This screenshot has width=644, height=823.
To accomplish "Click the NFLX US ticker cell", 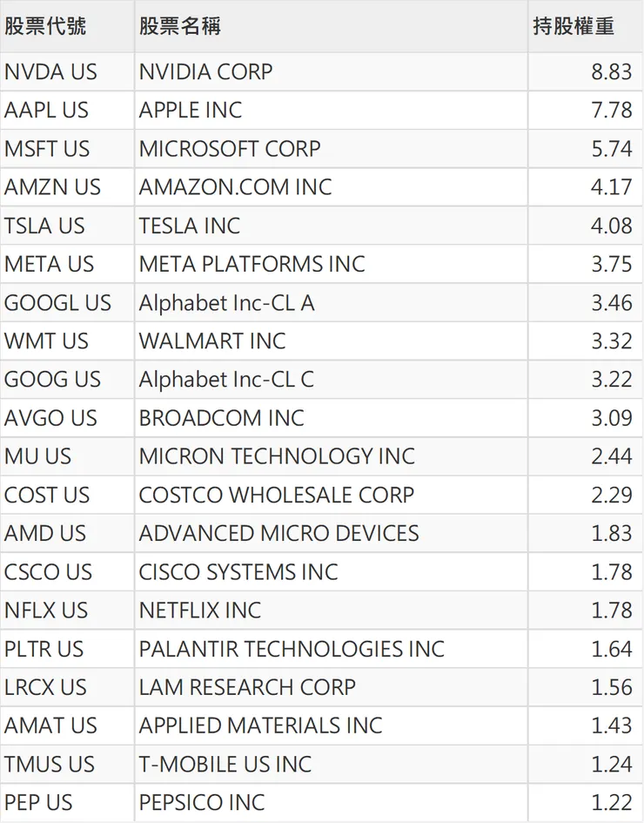I will [46, 611].
